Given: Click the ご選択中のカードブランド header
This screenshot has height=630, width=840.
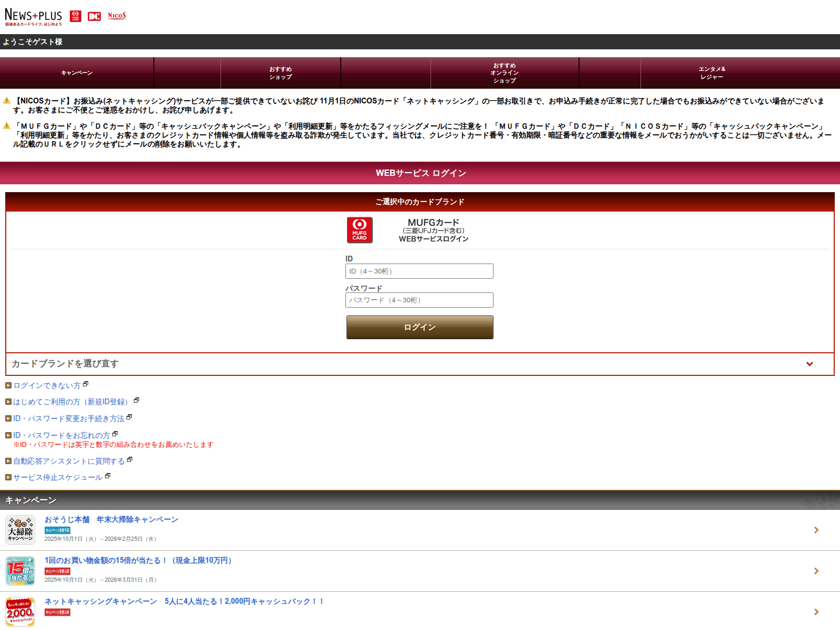Looking at the screenshot, I should tap(420, 202).
